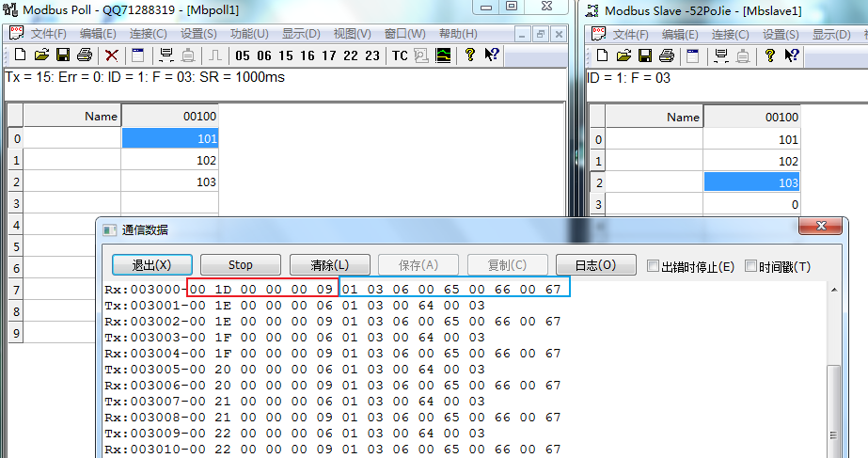This screenshot has width=868, height=458.
Task: Click Save floppy icon in Modbus Poll toolbar
Action: 63,55
